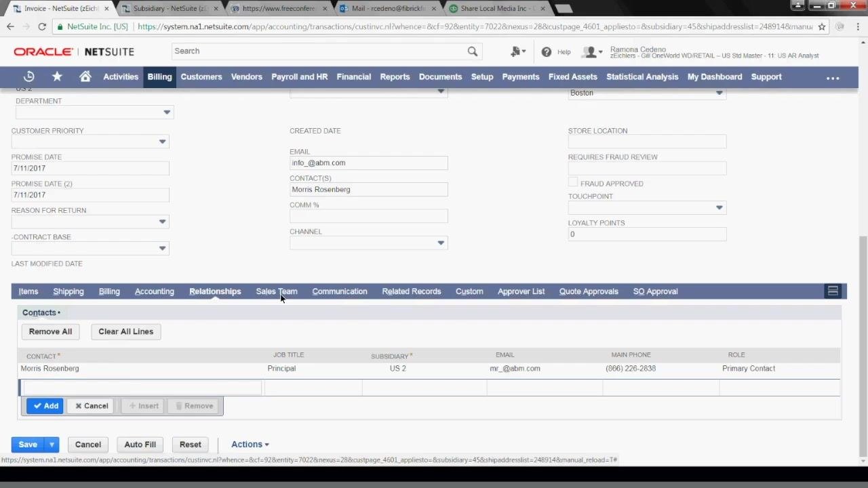
Task: Reload the page in browser
Action: 42,26
